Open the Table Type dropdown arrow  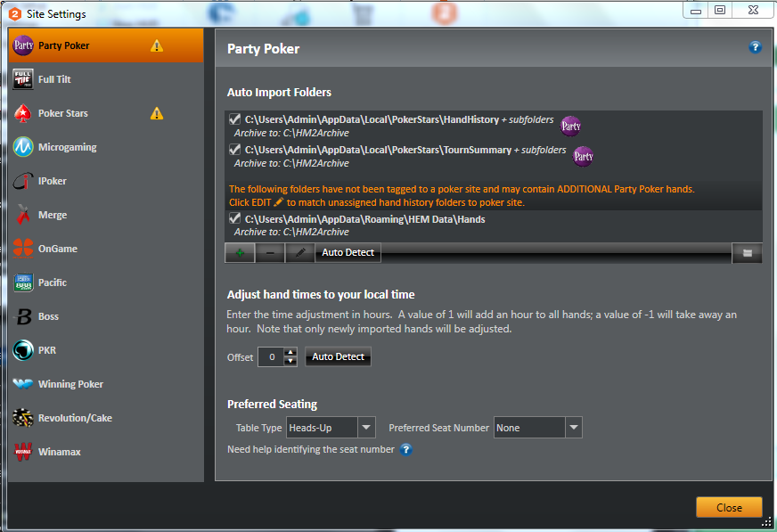(x=366, y=428)
